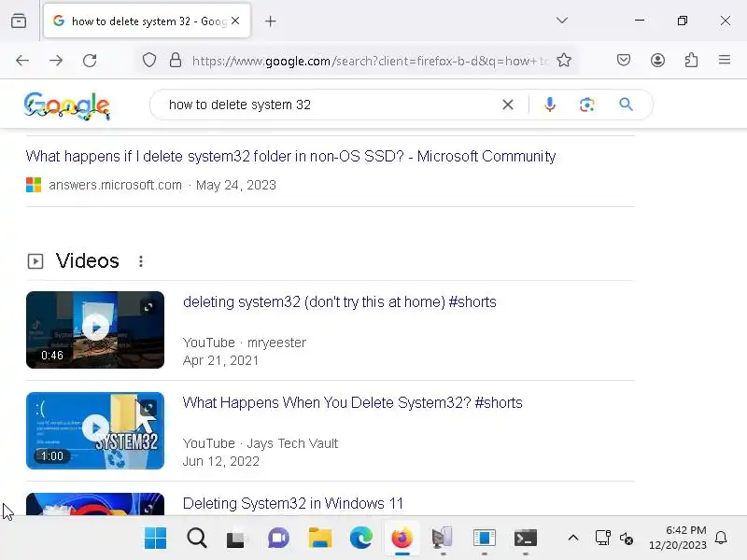
Task: Open network display tray icon
Action: (602, 539)
